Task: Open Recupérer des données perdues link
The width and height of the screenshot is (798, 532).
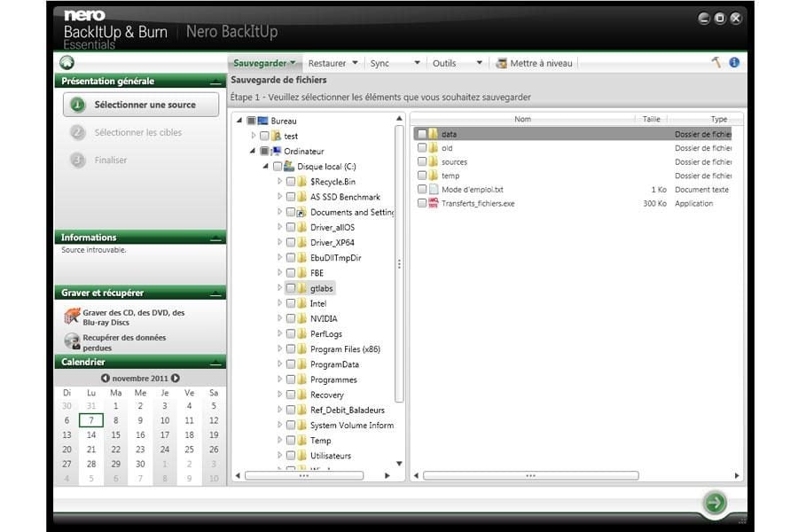Action: pos(124,342)
